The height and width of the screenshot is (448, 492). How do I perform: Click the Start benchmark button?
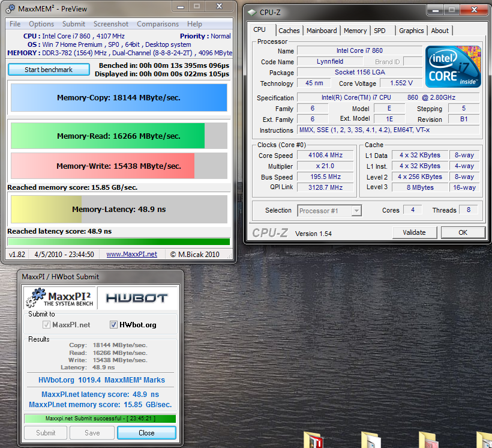pyautogui.click(x=49, y=70)
